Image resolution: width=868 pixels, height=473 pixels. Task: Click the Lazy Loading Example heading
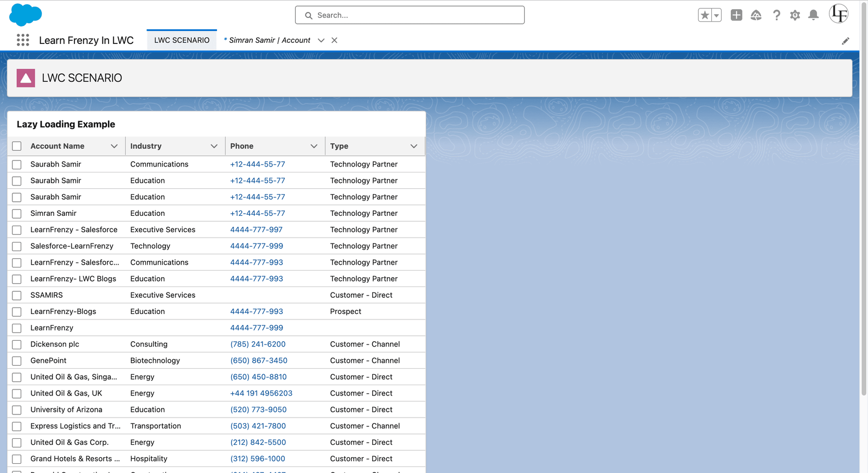pyautogui.click(x=66, y=124)
